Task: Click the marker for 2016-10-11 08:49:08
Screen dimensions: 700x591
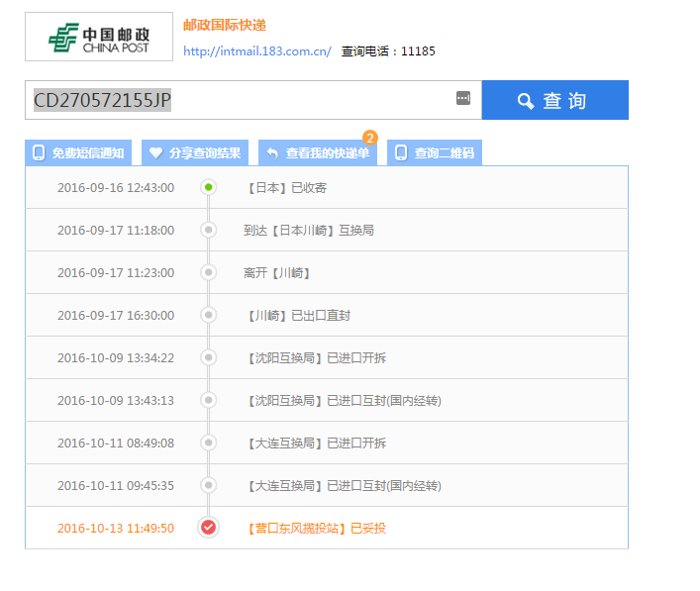Action: pyautogui.click(x=209, y=443)
